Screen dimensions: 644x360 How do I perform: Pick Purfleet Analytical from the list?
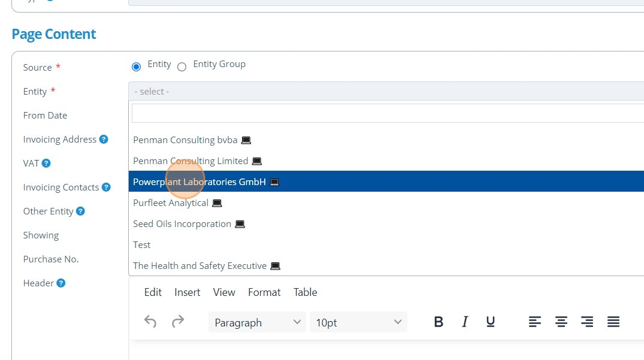pyautogui.click(x=386, y=203)
